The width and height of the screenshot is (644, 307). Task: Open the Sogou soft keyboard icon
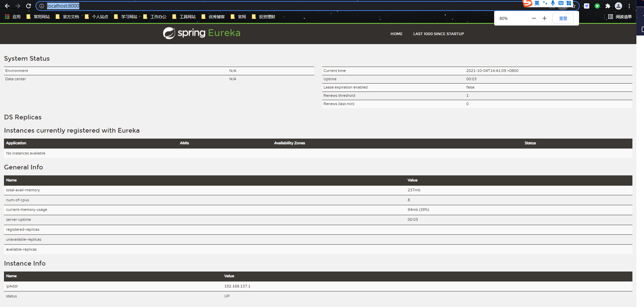click(561, 3)
